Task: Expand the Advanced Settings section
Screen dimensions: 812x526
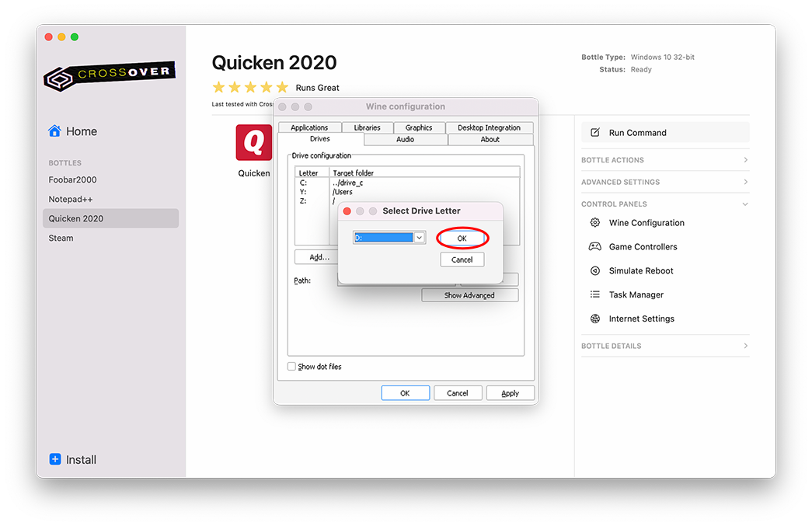Action: tap(665, 182)
